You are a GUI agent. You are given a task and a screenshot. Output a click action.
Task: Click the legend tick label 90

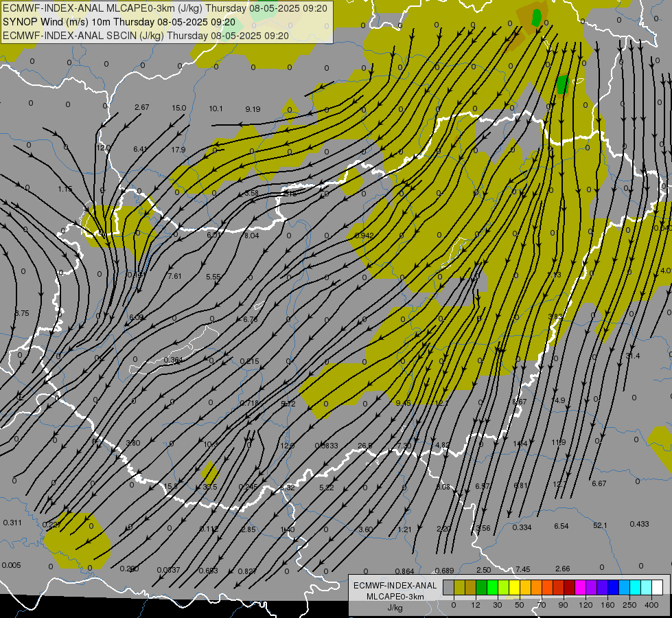pos(563,605)
